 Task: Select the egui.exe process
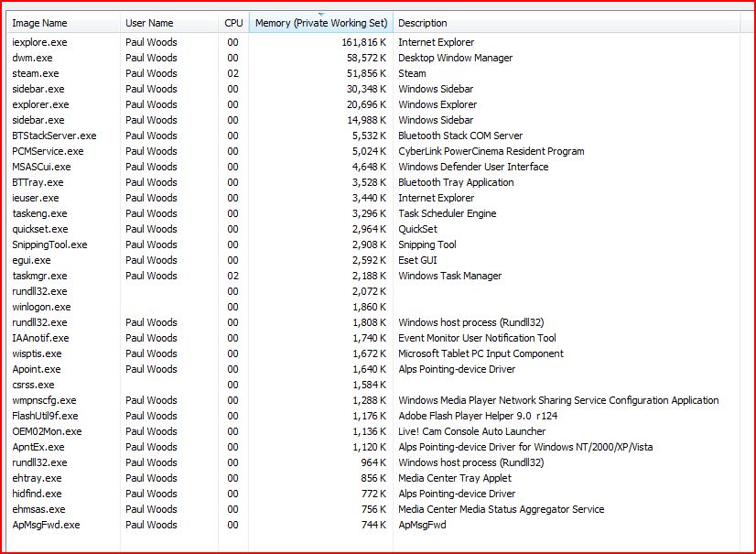click(x=31, y=260)
